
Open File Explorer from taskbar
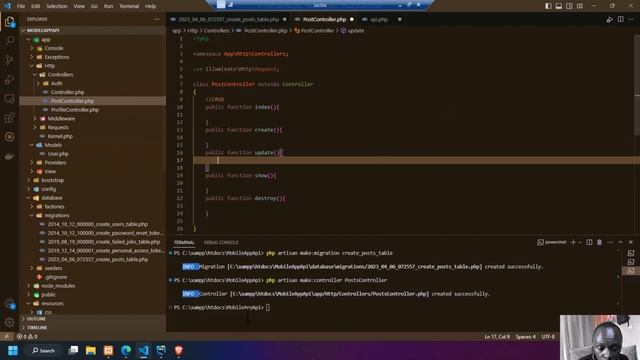tap(91, 350)
